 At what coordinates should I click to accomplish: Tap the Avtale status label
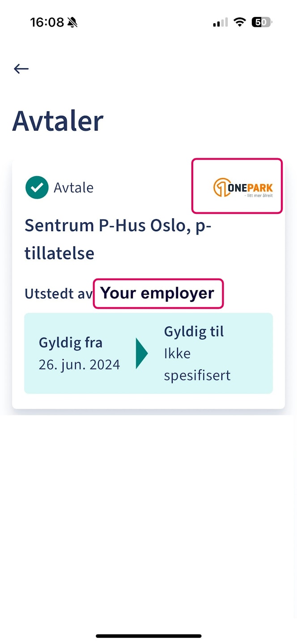tap(73, 188)
